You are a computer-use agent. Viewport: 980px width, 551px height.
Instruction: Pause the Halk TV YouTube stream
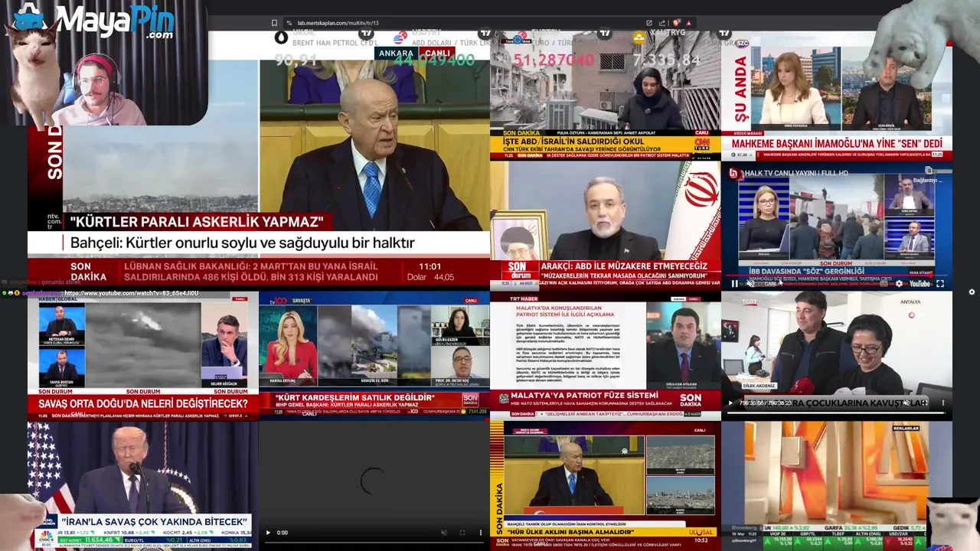[735, 284]
